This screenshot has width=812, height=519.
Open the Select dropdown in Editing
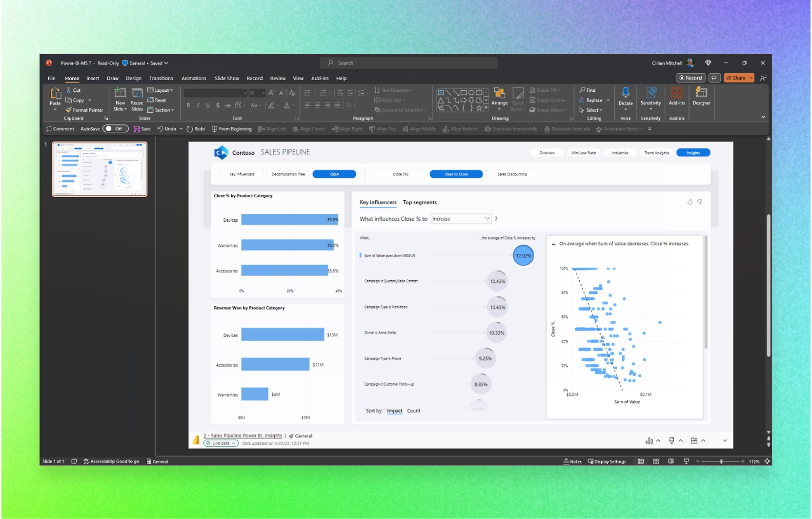[591, 110]
